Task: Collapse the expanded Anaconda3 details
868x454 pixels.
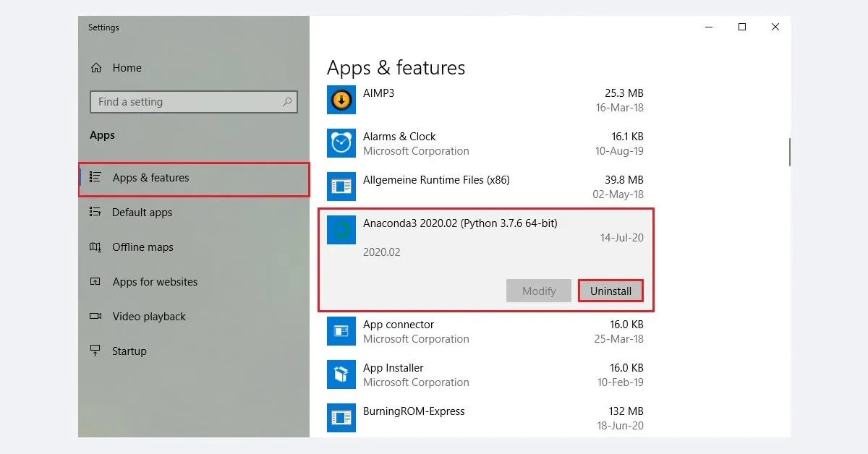Action: click(x=460, y=223)
